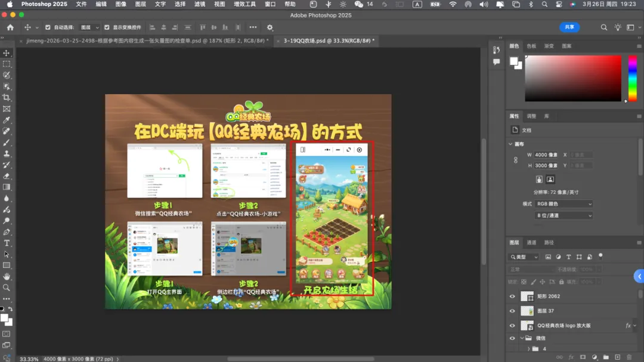Open the RGB 颜色 mode dropdown
Screen dimensions: 644x362
[x=563, y=204]
